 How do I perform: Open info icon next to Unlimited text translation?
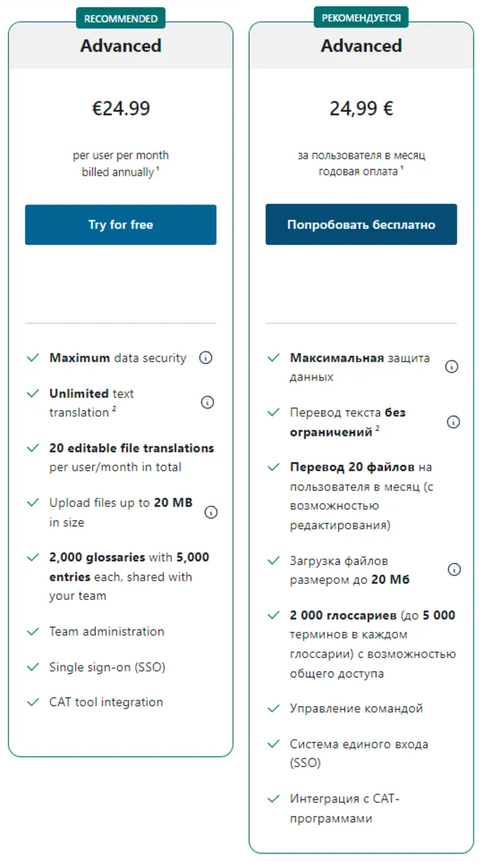click(207, 402)
